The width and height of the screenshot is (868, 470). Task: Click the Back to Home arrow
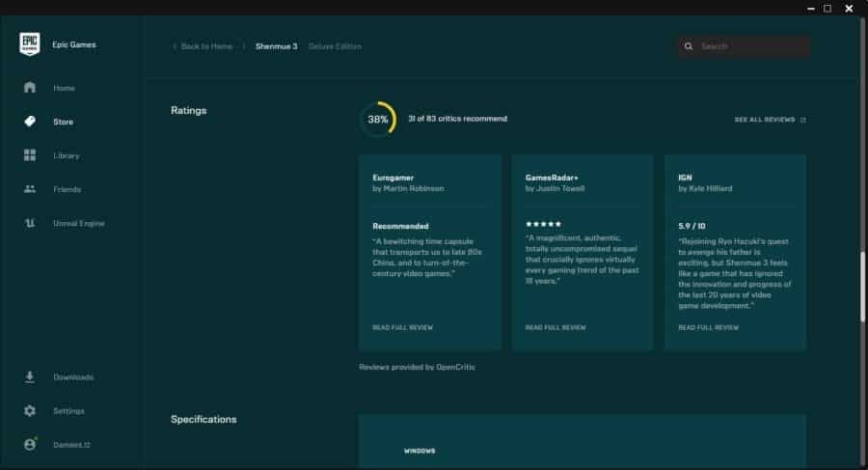pos(175,46)
